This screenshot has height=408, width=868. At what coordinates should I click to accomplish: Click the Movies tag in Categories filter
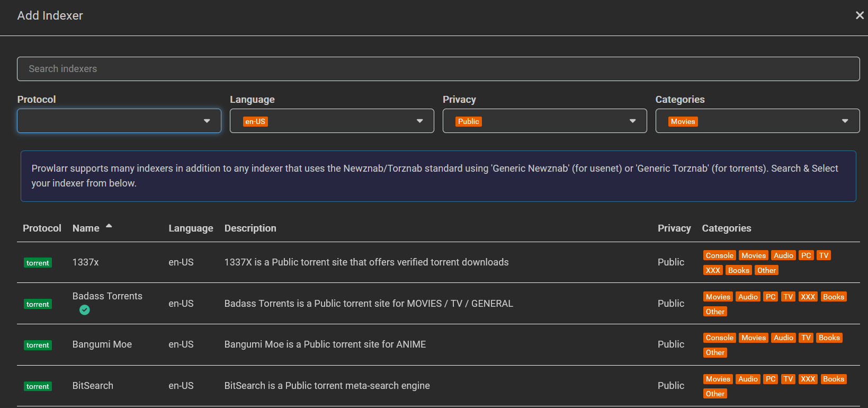point(683,121)
